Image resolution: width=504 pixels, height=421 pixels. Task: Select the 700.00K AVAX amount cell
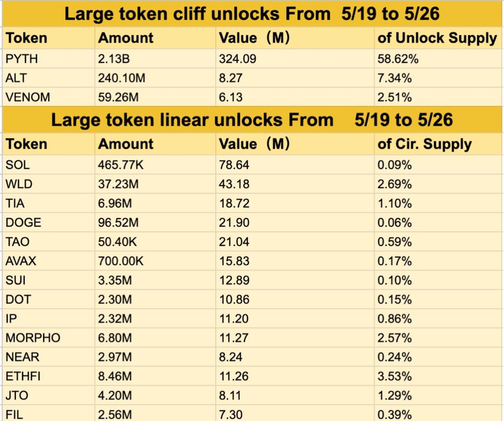[155, 261]
